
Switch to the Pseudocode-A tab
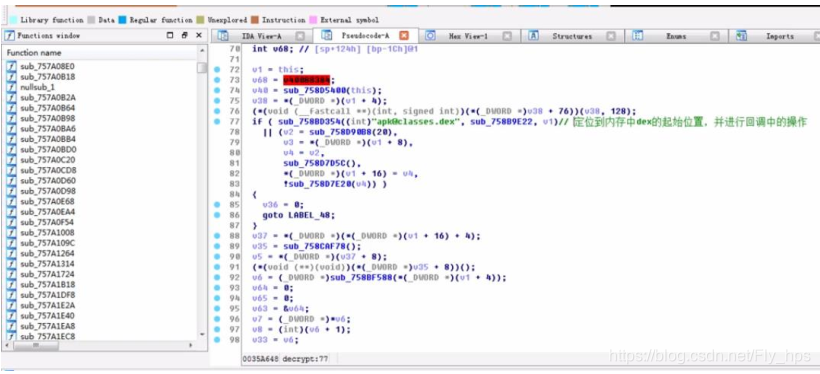tap(365, 36)
